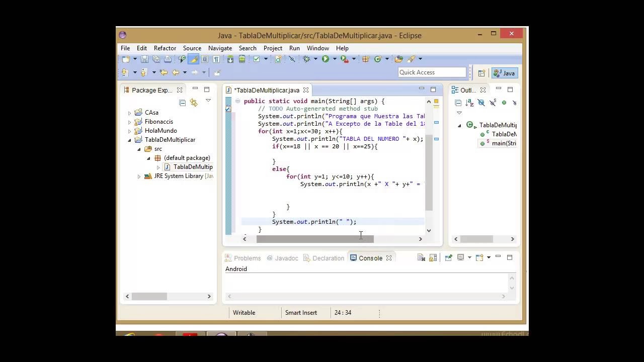This screenshot has width=644, height=362.
Task: Toggle Block Selection mode
Action: (205, 59)
